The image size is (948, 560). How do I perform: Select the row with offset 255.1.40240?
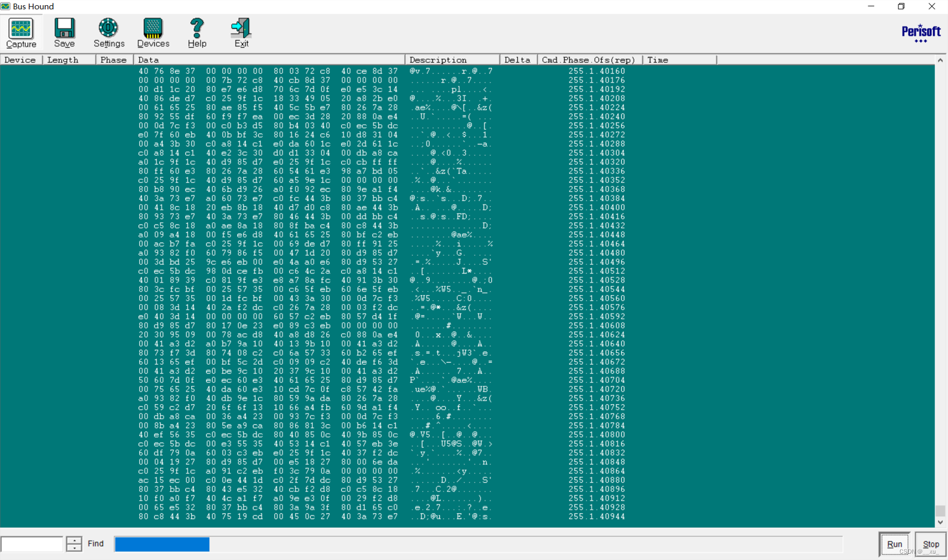[x=467, y=117]
